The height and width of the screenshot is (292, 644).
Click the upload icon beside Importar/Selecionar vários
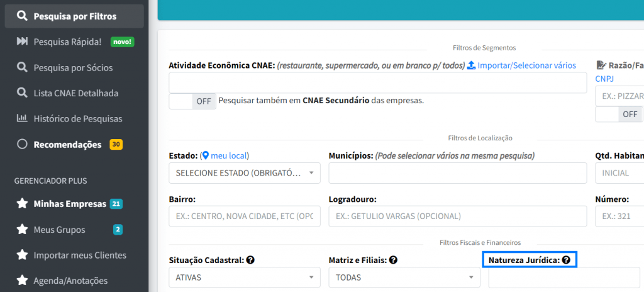[x=471, y=65]
